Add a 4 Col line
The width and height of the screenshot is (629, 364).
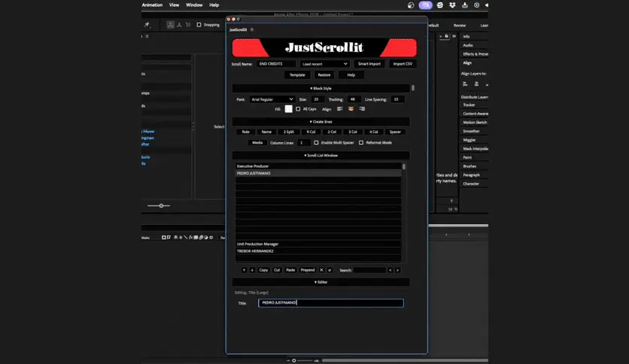click(x=373, y=132)
